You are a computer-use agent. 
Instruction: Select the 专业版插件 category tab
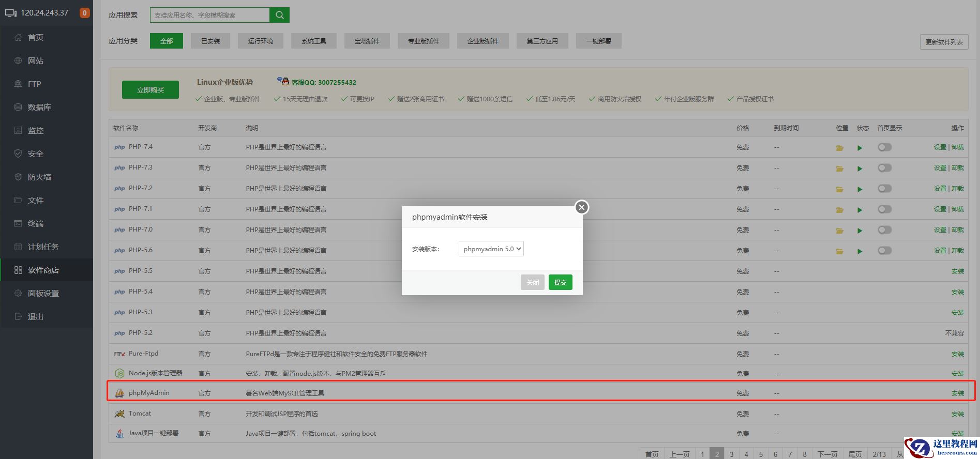coord(424,41)
